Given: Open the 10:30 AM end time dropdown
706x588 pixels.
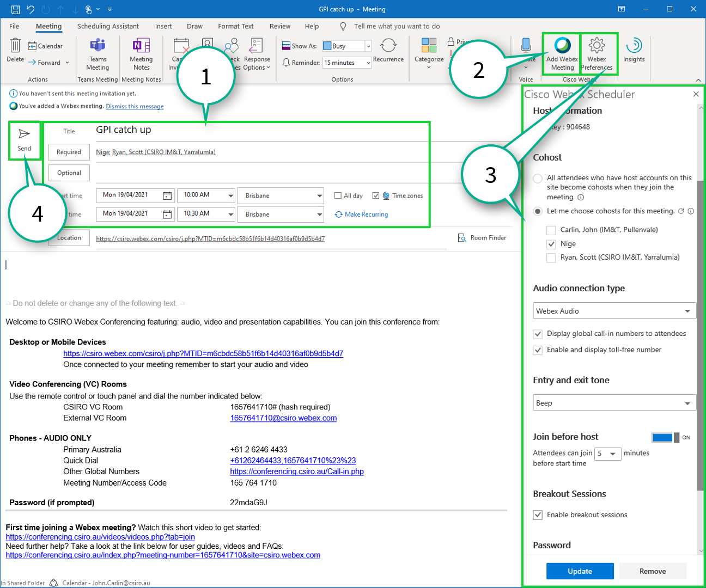Looking at the screenshot, I should [x=231, y=214].
